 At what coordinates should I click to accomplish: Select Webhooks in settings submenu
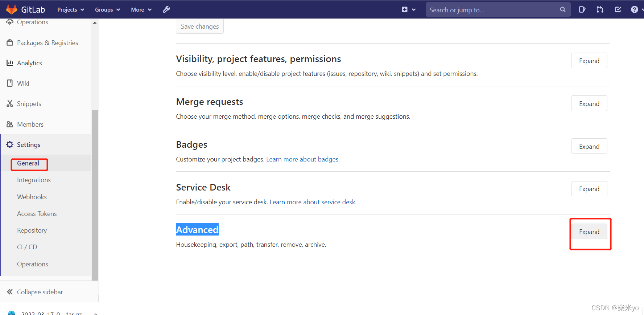(x=32, y=197)
